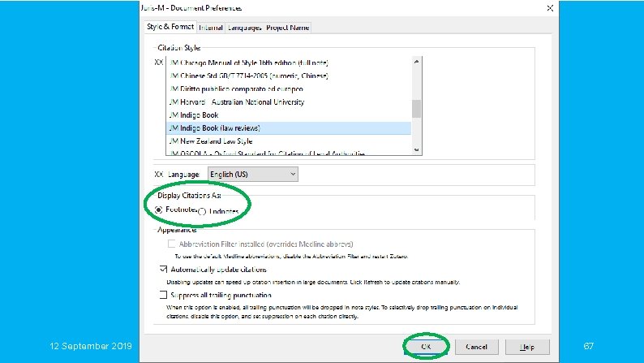This screenshot has height=363, width=644.
Task: Open the Project Name tab
Action: point(287,28)
